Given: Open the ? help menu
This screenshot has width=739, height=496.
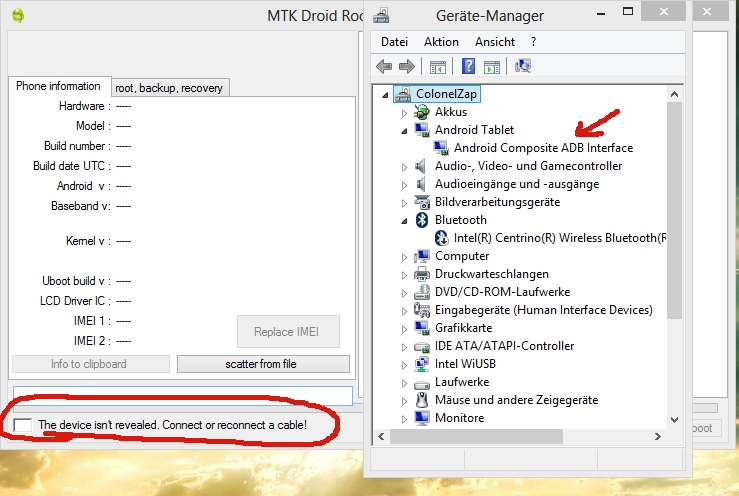Looking at the screenshot, I should tap(533, 42).
